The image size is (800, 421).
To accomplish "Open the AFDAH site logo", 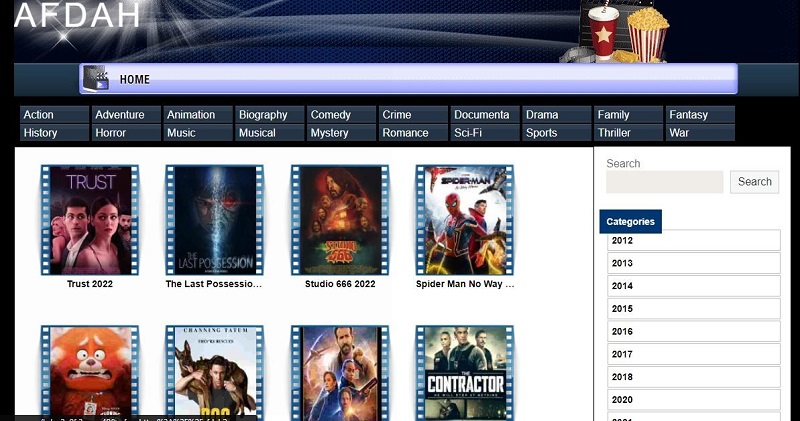I will point(77,15).
